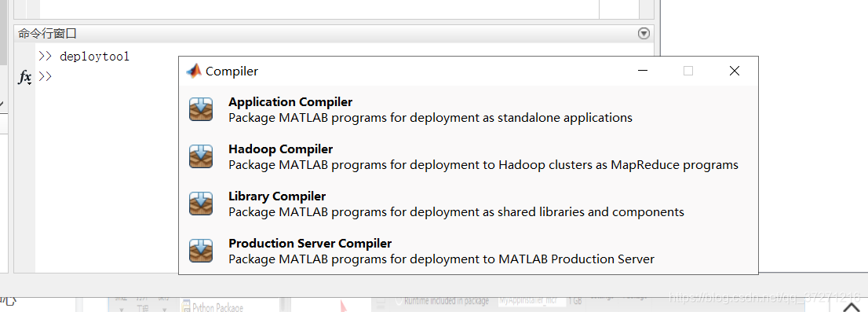Close the Compiler dialog window
The height and width of the screenshot is (312, 868).
(x=734, y=71)
